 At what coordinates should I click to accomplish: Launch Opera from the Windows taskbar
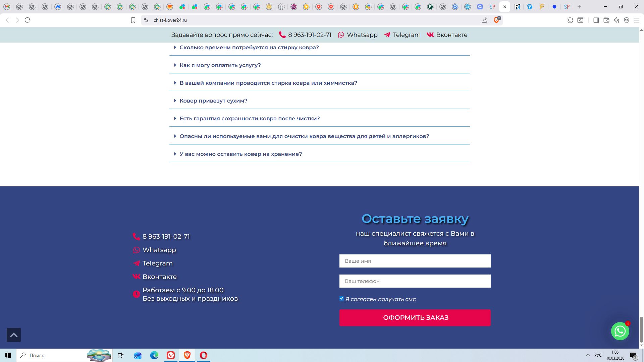204,355
